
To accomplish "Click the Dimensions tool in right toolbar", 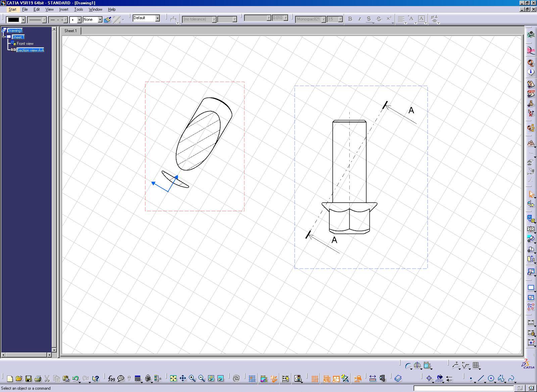I will tap(531, 323).
